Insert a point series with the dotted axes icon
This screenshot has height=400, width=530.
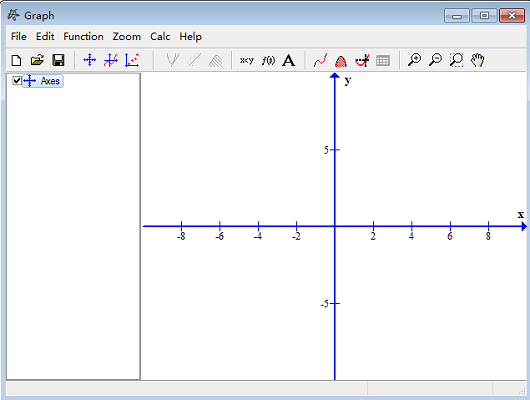point(132,61)
